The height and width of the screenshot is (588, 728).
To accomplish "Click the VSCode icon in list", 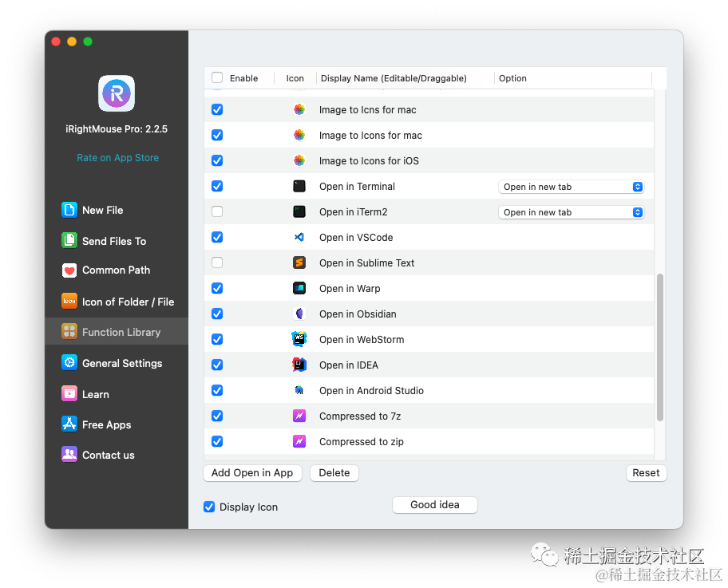I will (x=299, y=237).
